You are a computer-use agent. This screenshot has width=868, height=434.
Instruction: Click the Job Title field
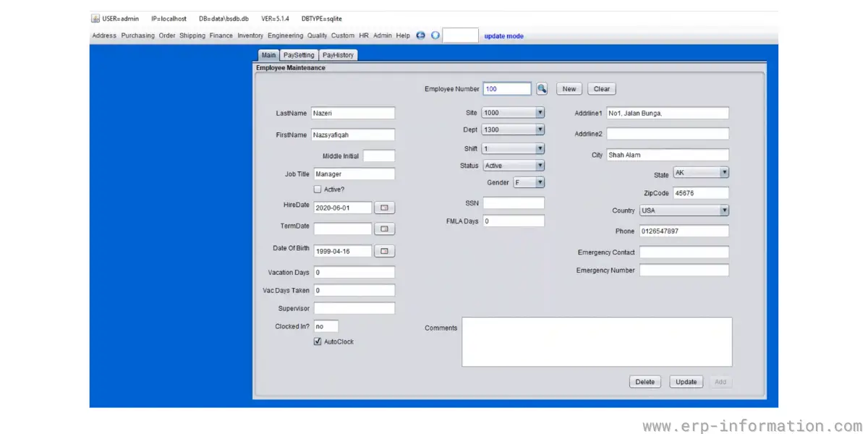point(354,174)
